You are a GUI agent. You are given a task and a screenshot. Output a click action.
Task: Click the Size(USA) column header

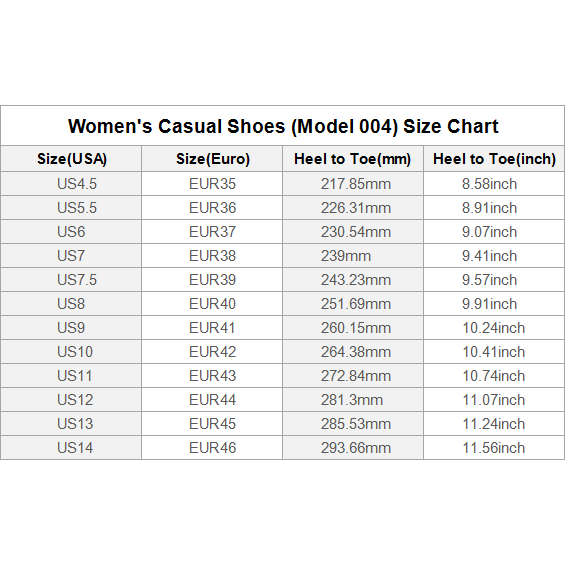coord(71,159)
